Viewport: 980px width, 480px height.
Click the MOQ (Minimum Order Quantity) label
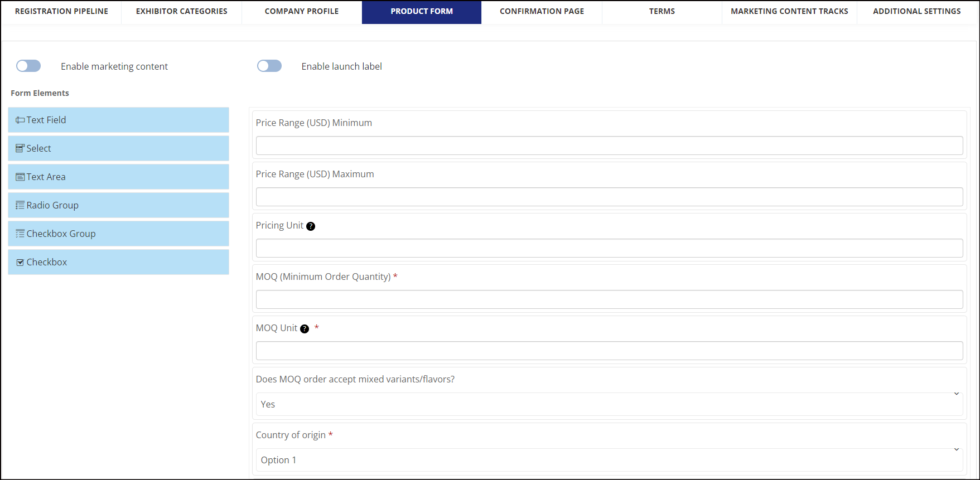point(324,277)
